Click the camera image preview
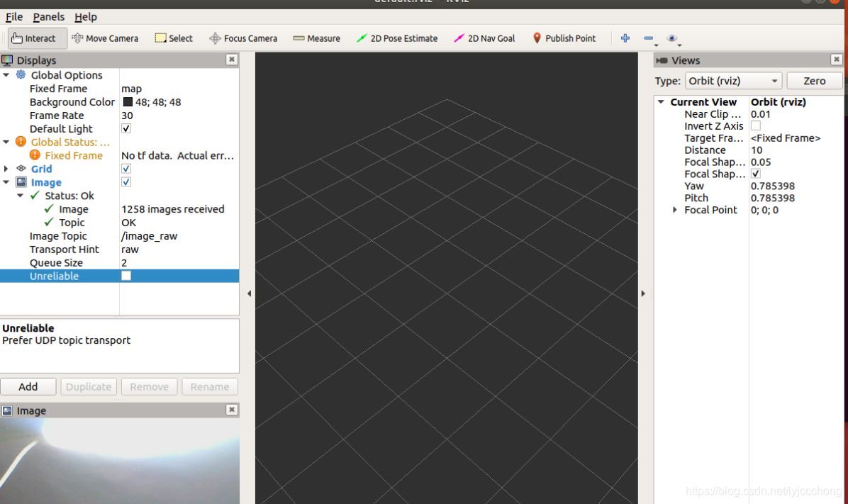848x504 pixels. 120,461
